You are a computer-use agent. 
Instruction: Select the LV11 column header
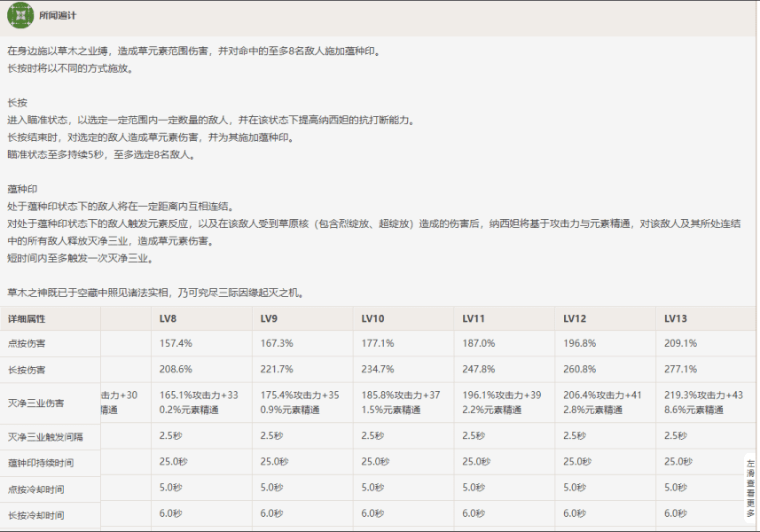[x=473, y=319]
